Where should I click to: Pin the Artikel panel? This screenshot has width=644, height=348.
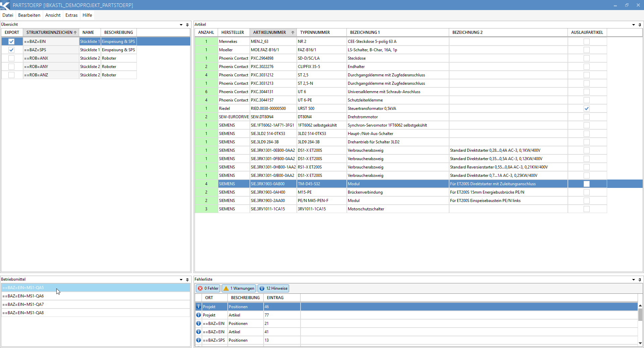[640, 24]
